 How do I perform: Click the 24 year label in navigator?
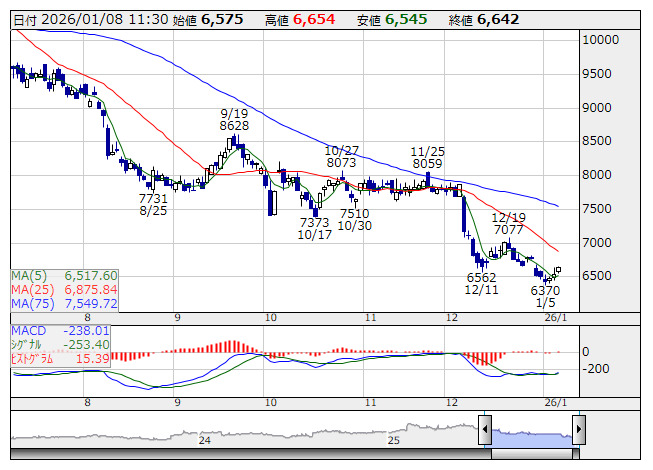(x=204, y=440)
